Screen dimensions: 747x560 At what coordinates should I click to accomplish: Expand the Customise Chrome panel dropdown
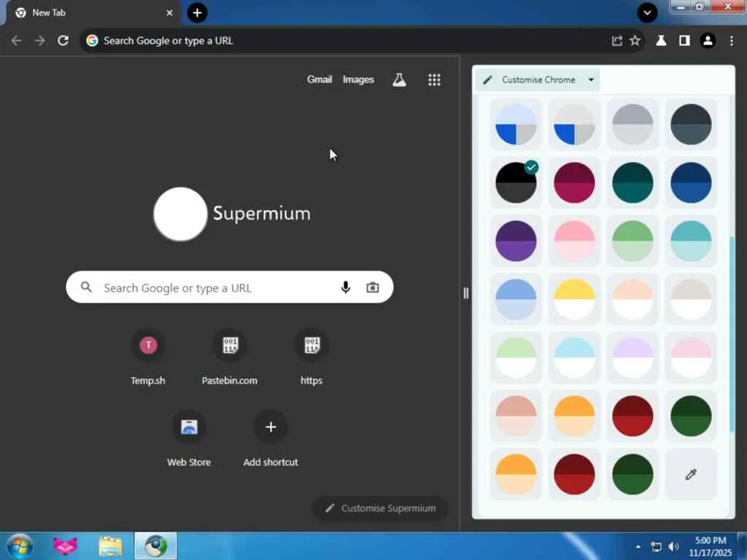point(591,79)
